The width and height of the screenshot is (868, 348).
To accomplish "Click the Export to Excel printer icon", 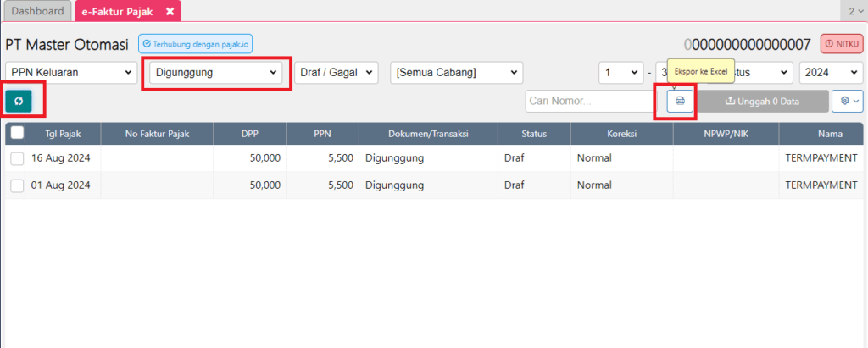I will [x=679, y=101].
